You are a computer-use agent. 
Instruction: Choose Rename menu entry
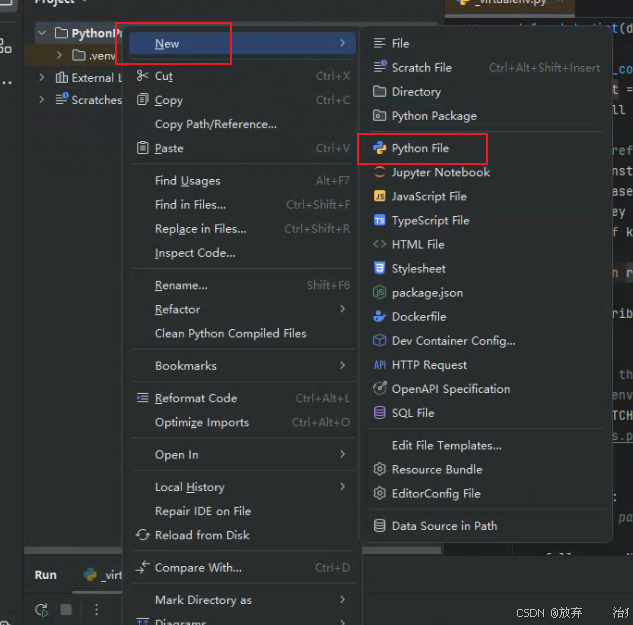point(243,285)
